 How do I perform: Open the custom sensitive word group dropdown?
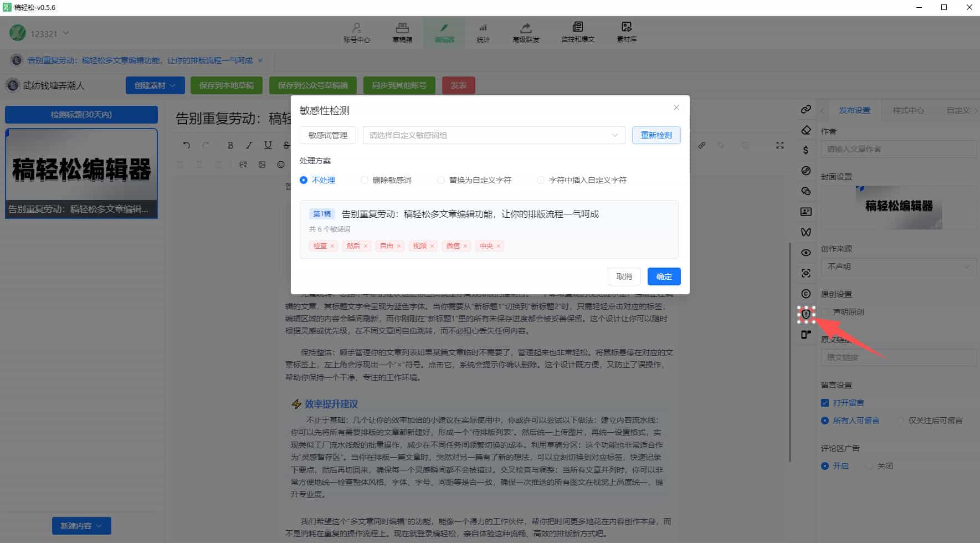pos(492,135)
